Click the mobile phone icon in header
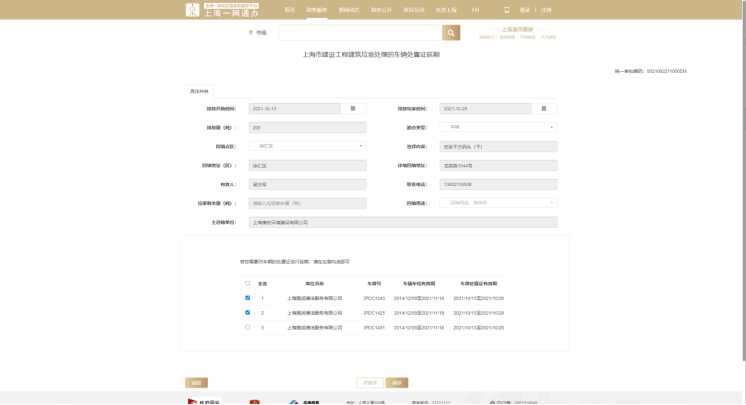This screenshot has width=746, height=405. (x=507, y=10)
